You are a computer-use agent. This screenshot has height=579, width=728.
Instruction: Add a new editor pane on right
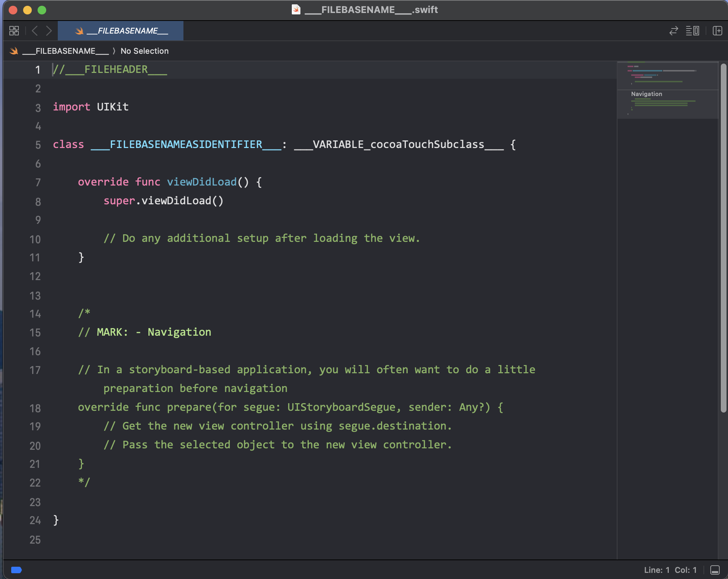717,31
